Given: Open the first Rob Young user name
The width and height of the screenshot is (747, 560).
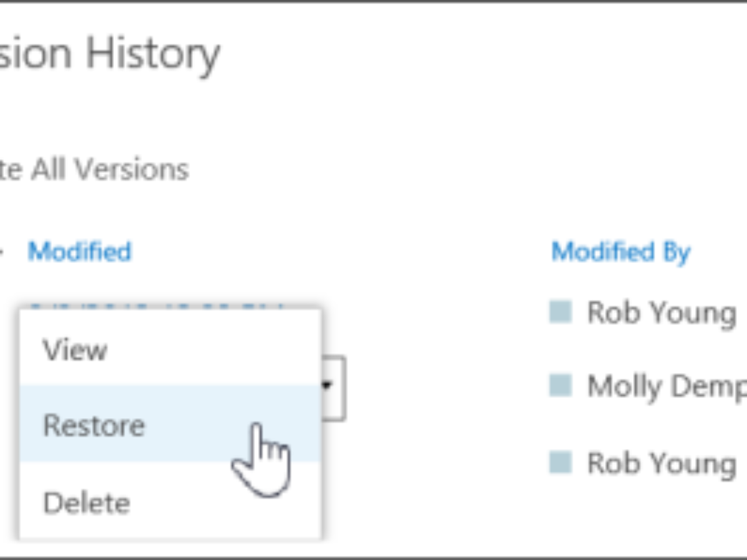Looking at the screenshot, I should pos(662,313).
